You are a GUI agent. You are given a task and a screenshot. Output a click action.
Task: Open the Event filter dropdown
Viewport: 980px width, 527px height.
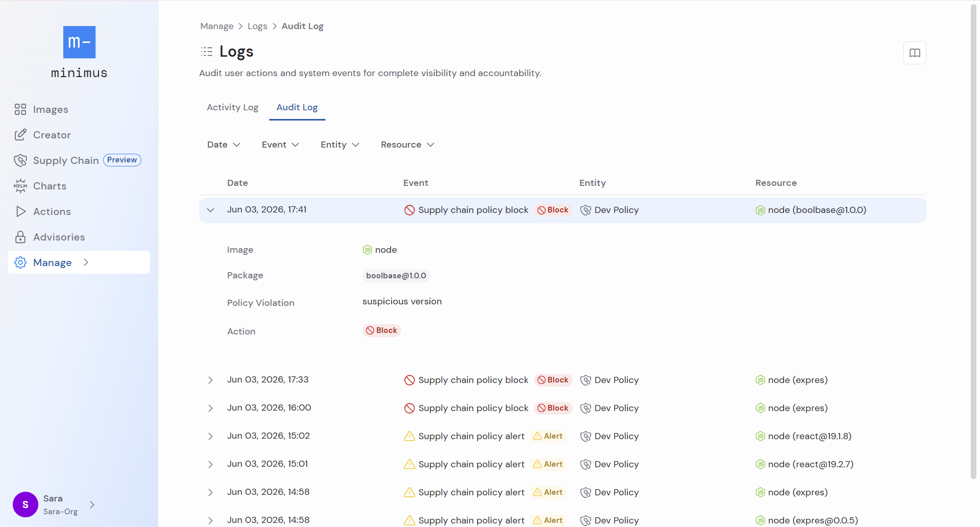[x=280, y=145]
